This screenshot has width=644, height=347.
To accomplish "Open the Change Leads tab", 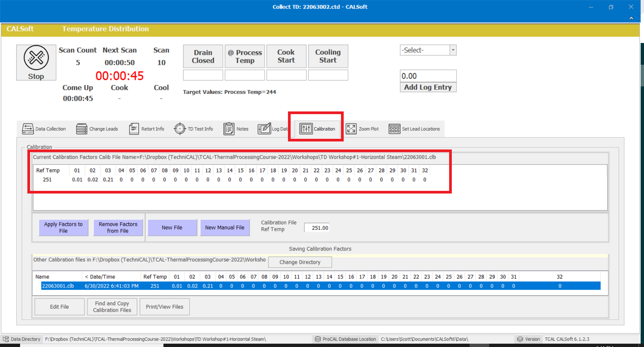I will [97, 129].
